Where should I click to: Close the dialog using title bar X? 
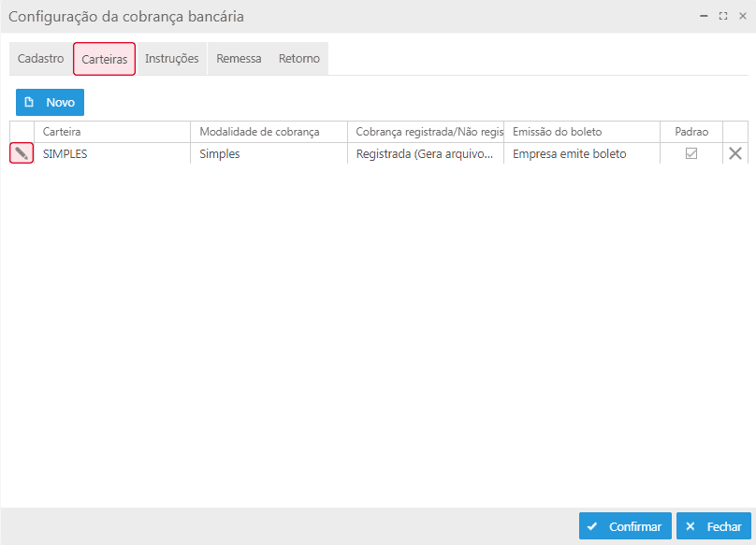pos(743,16)
